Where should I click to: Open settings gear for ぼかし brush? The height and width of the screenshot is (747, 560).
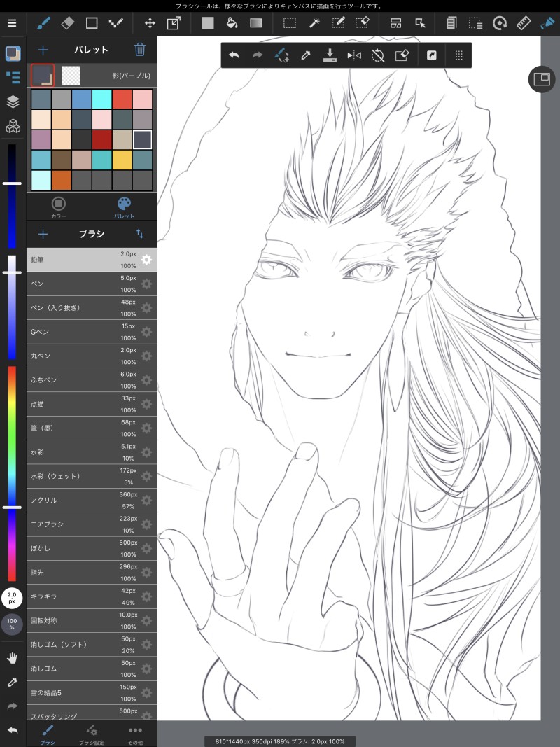tap(147, 548)
